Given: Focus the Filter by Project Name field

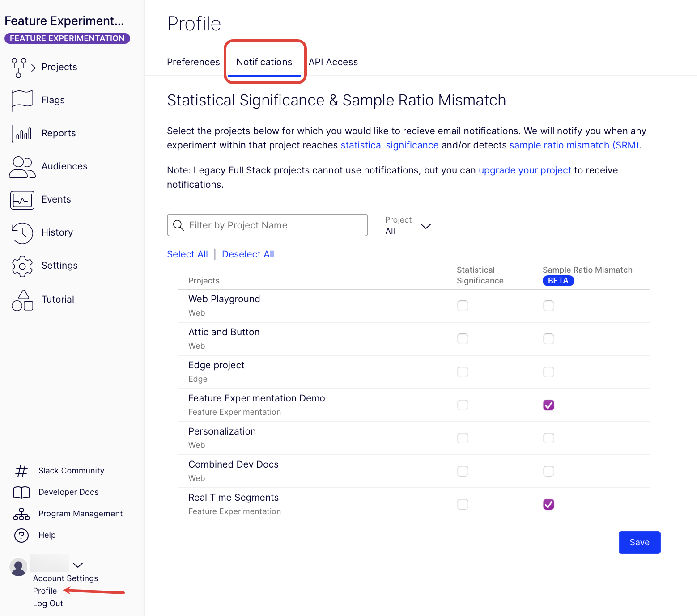Looking at the screenshot, I should (x=268, y=225).
